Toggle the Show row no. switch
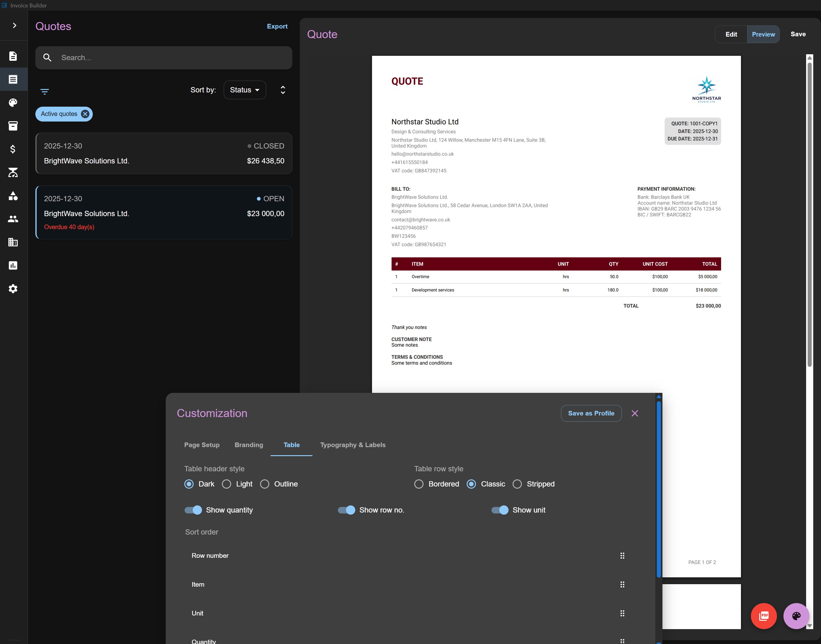This screenshot has width=821, height=644. pyautogui.click(x=346, y=510)
